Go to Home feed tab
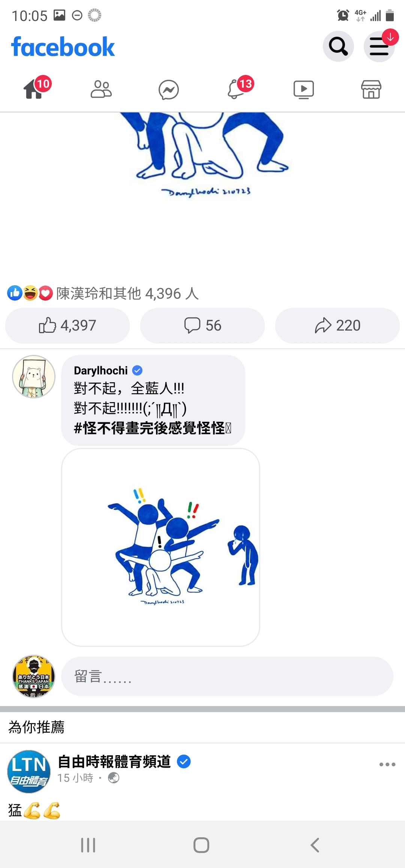 coord(34,90)
